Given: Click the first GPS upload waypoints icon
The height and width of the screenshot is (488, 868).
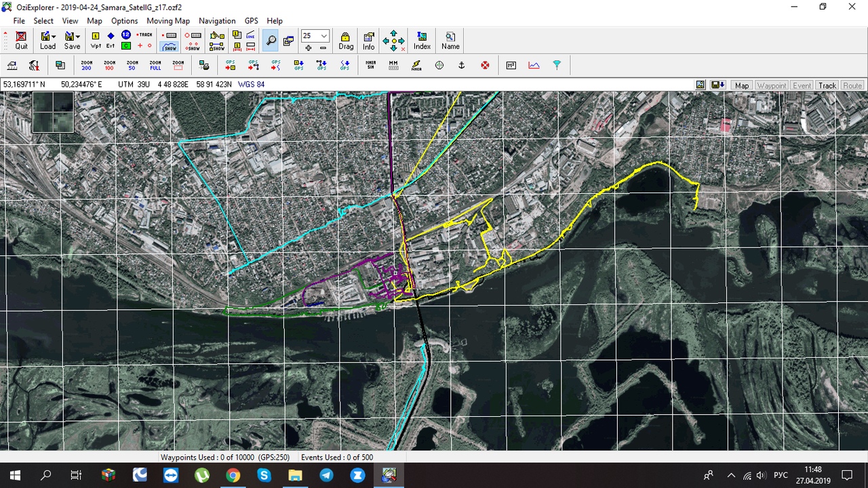Looking at the screenshot, I should 231,65.
